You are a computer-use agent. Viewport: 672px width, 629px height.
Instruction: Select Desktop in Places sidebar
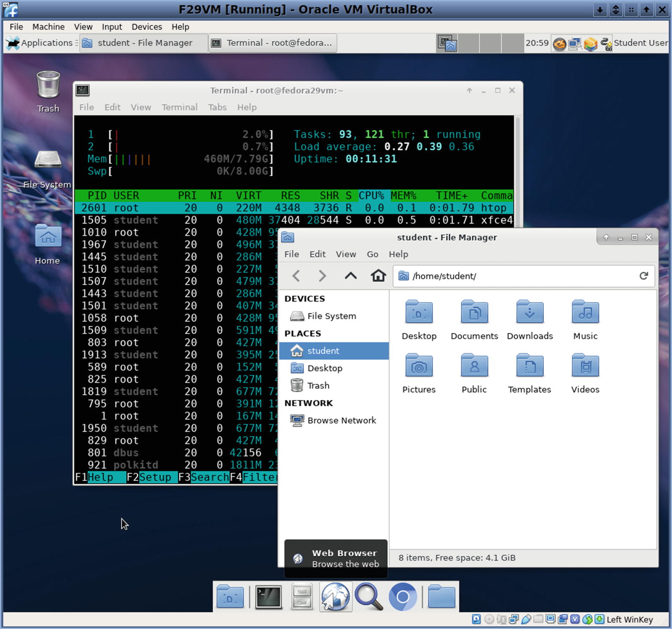point(334,368)
